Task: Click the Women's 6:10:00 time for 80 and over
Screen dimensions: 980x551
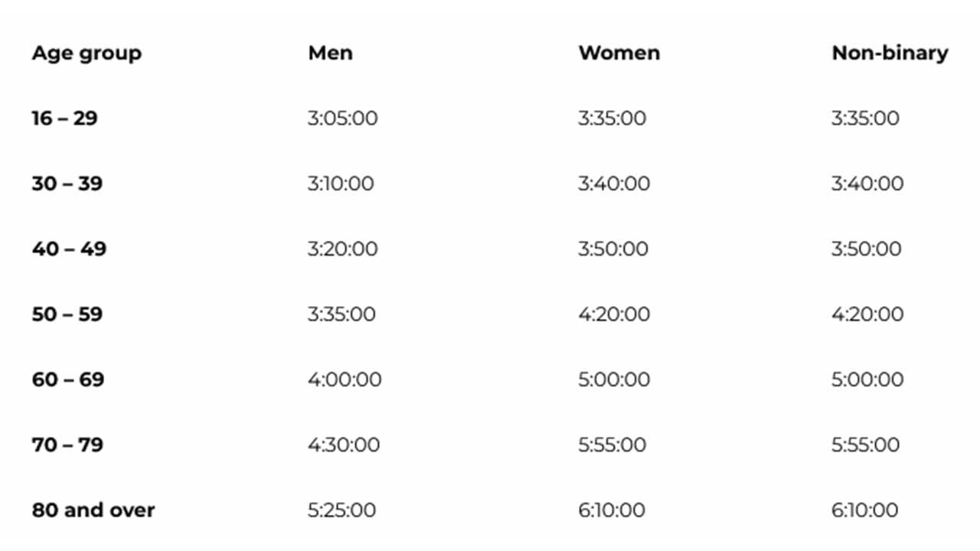Action: tap(611, 510)
